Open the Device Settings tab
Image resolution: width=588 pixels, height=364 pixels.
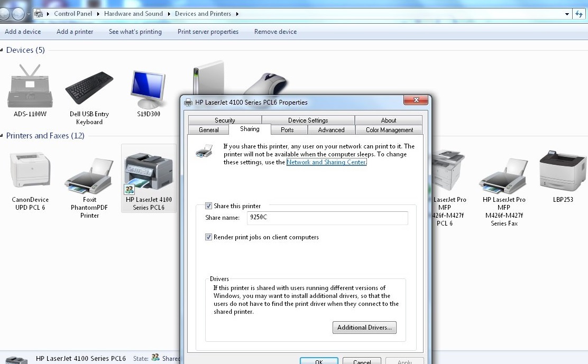(x=308, y=120)
